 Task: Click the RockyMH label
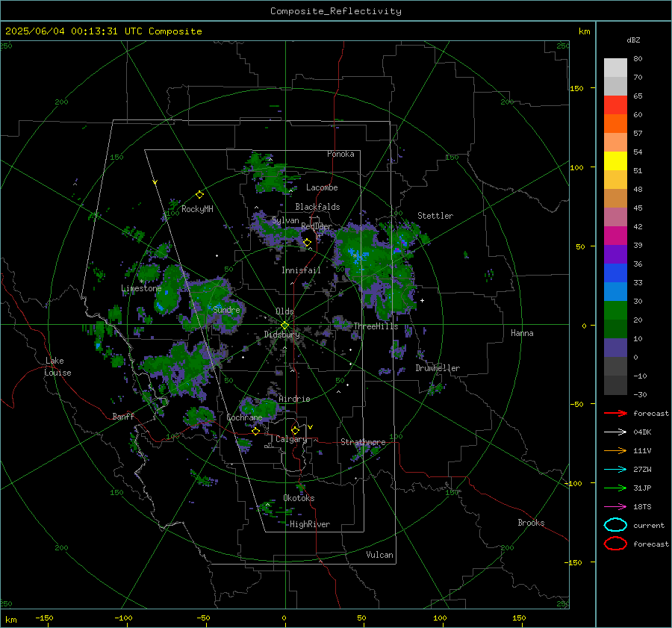(197, 209)
